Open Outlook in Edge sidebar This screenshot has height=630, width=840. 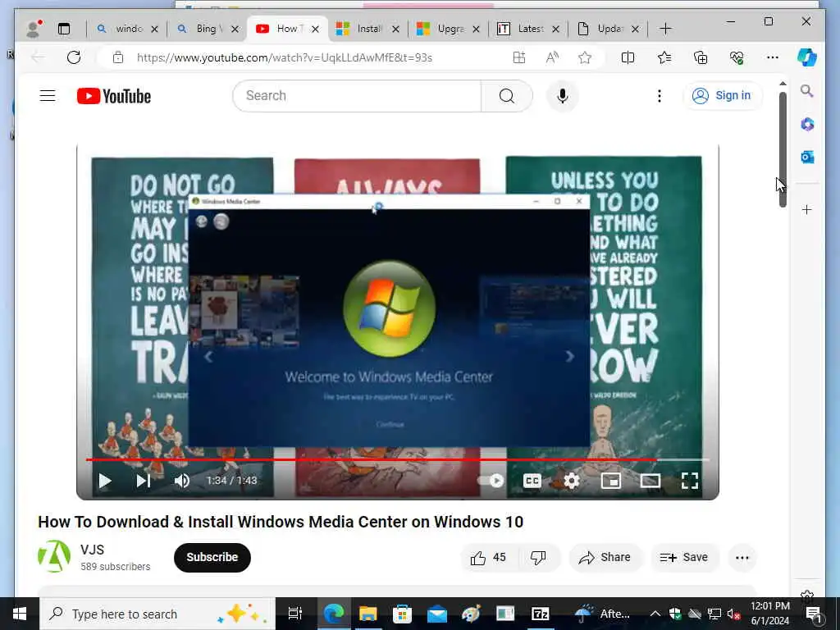(807, 157)
